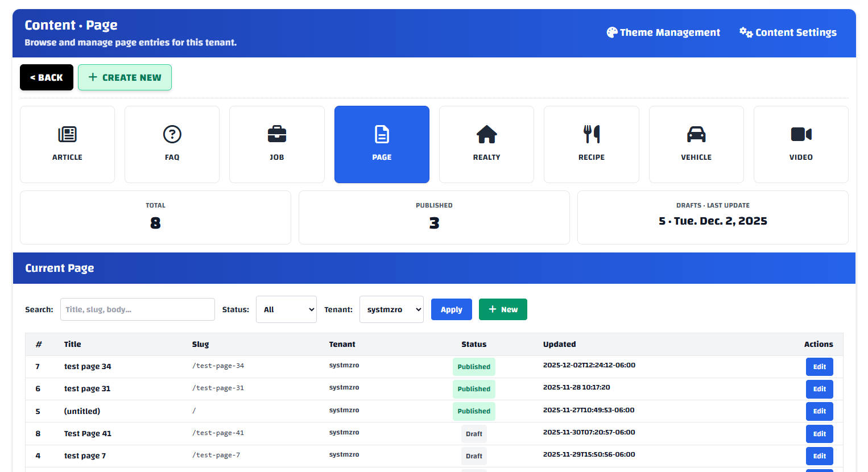The width and height of the screenshot is (868, 472).
Task: Open the Recipe fork and knife icon
Action: pyautogui.click(x=591, y=135)
